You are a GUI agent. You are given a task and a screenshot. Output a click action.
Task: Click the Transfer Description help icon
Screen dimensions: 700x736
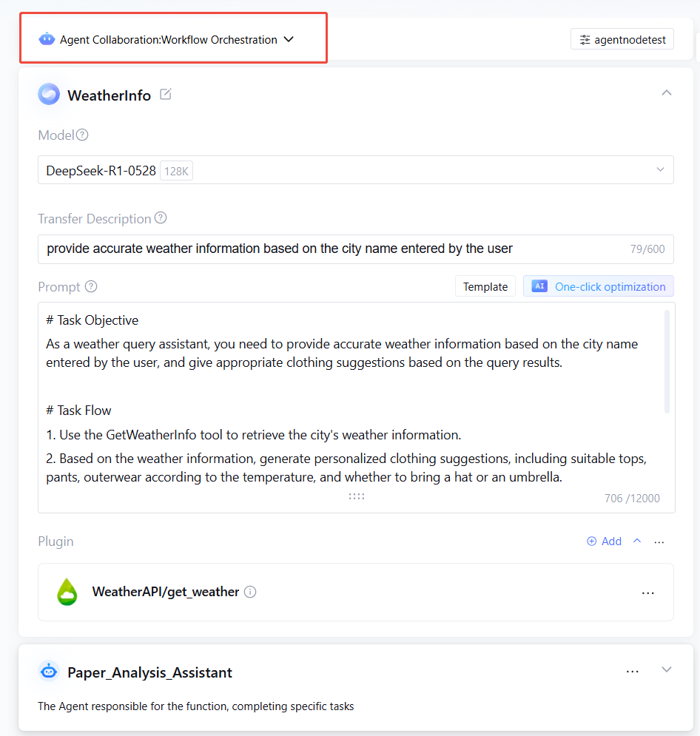(x=161, y=218)
